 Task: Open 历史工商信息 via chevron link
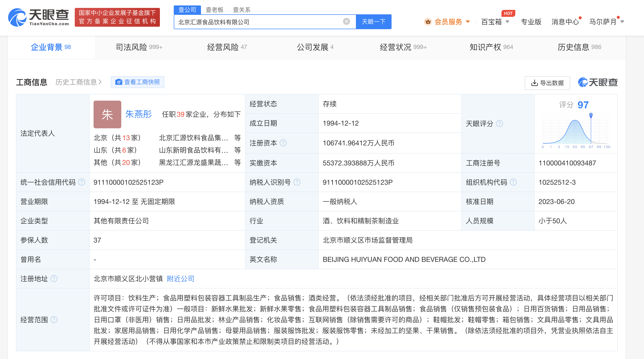(x=78, y=82)
